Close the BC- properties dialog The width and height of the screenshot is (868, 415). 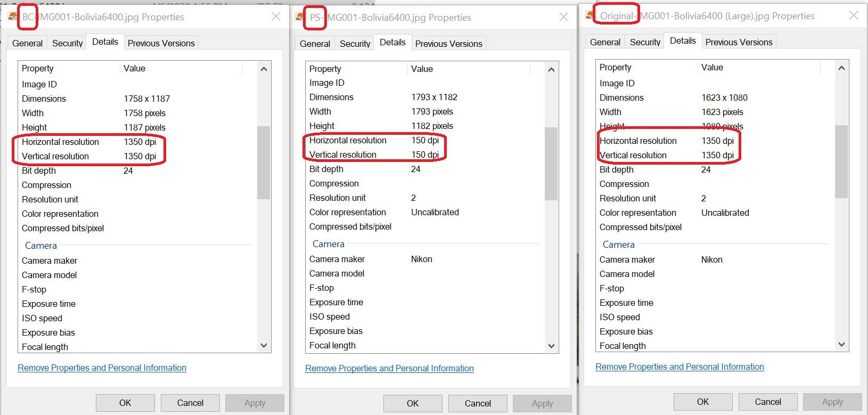click(276, 17)
